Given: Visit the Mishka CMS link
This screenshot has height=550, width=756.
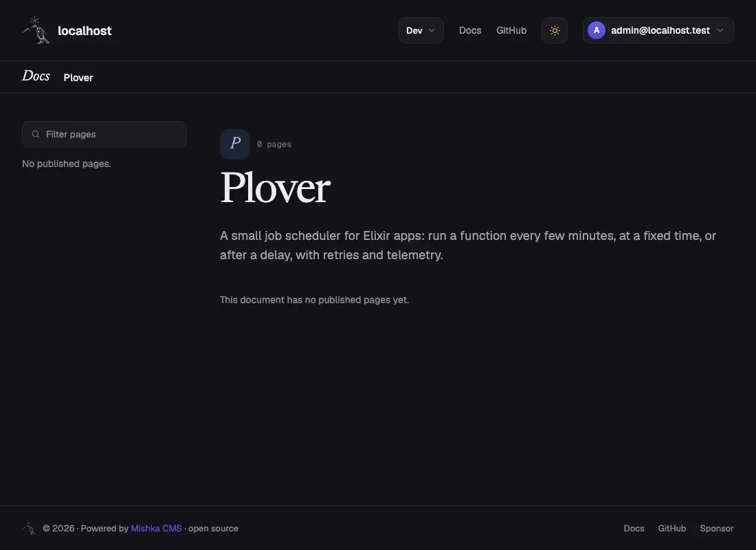Looking at the screenshot, I should point(156,528).
